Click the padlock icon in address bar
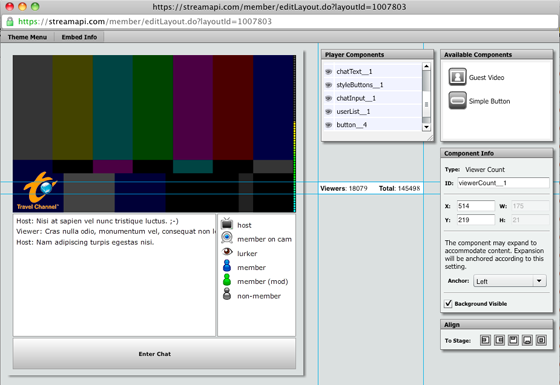The height and width of the screenshot is (385, 560). click(x=10, y=21)
